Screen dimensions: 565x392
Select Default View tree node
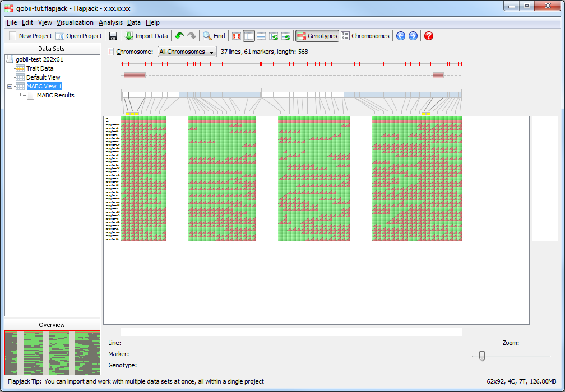[x=43, y=77]
